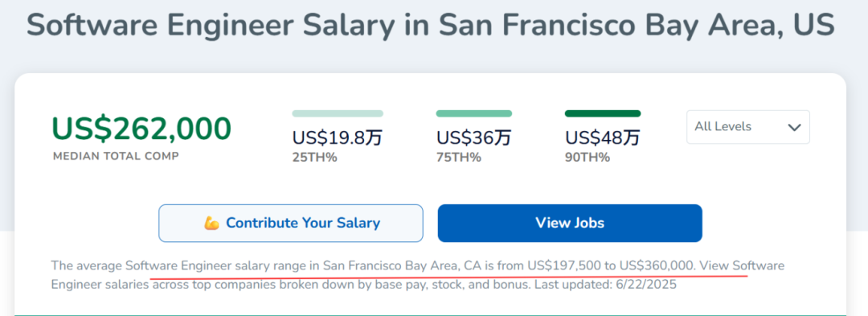Click the View Software Engineer salaries sentence

click(x=418, y=276)
